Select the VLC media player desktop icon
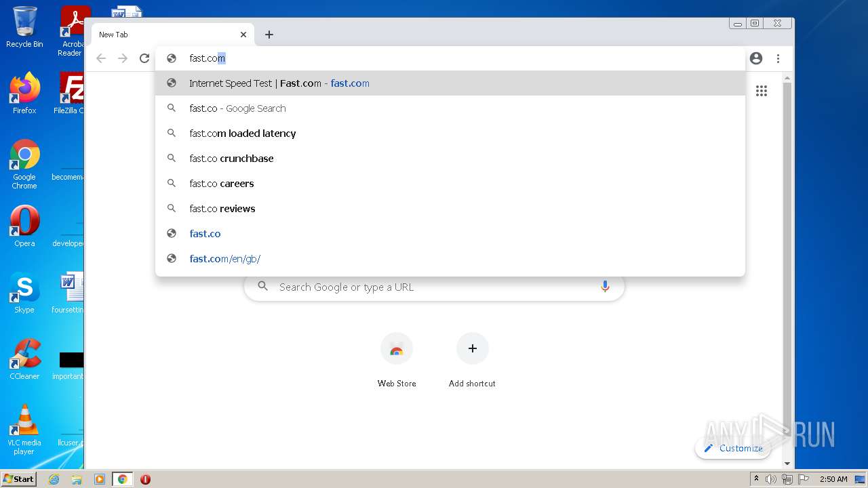 tap(24, 430)
